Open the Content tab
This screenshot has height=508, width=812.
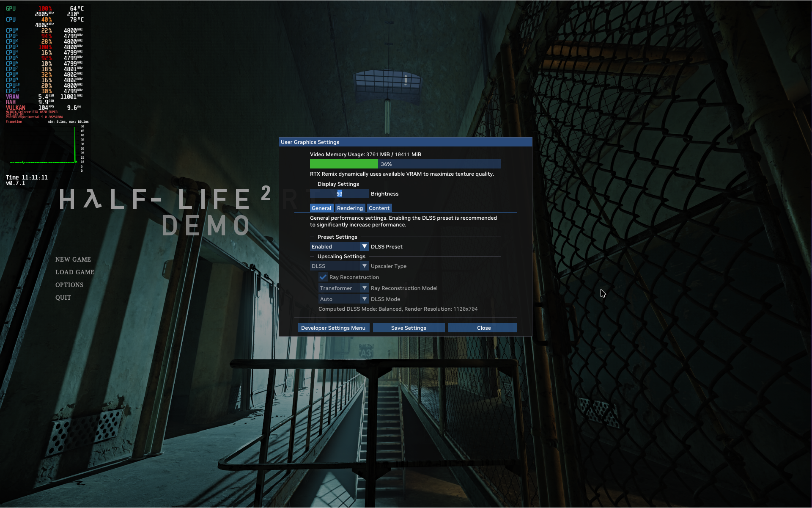[x=379, y=208]
